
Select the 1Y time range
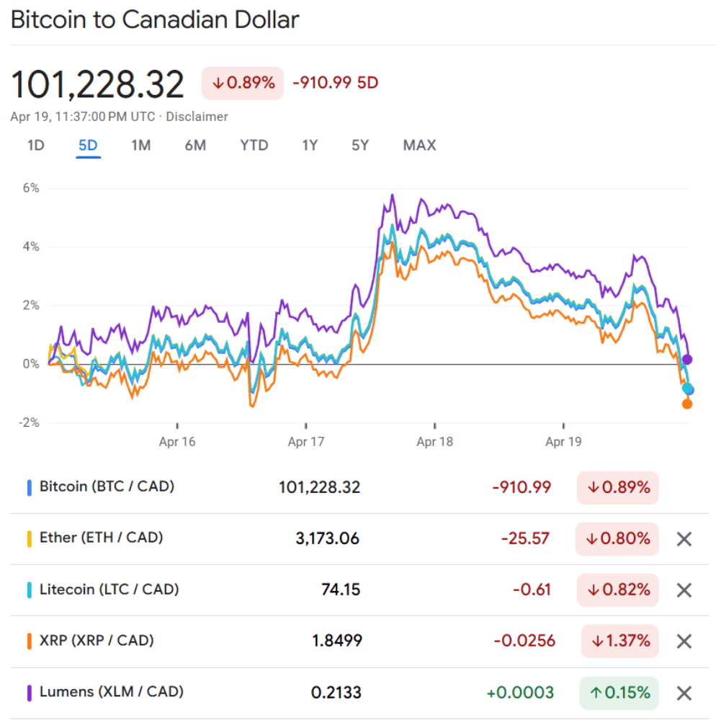click(x=310, y=146)
